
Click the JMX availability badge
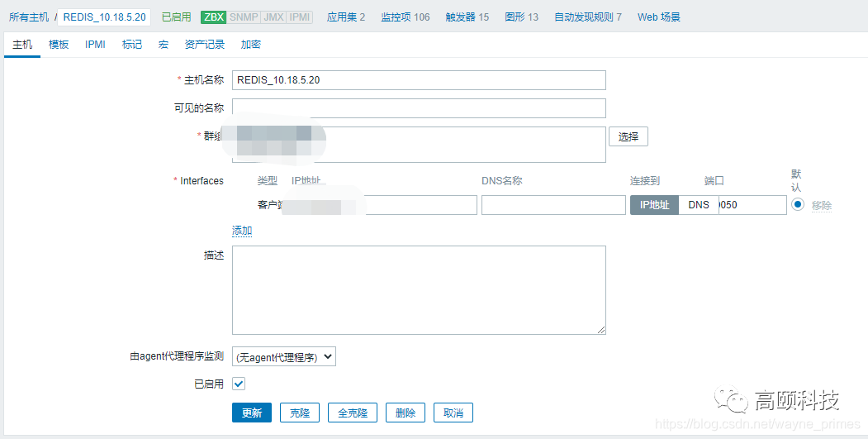click(x=273, y=17)
